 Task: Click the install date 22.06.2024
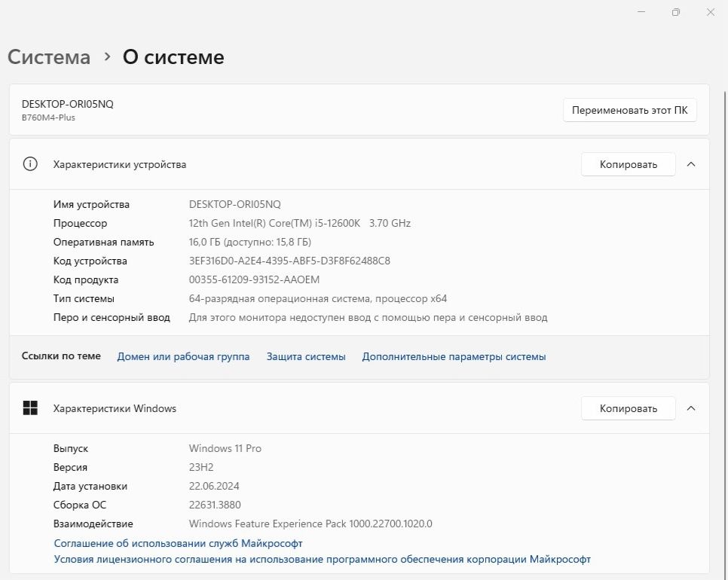(x=214, y=486)
